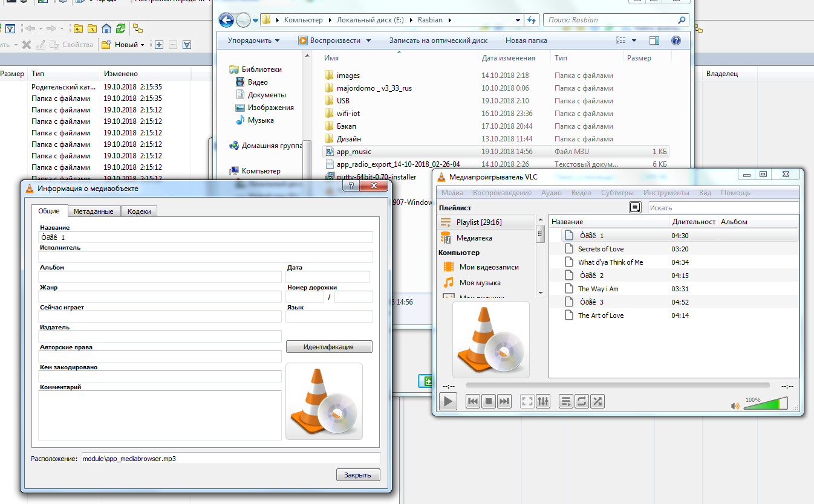
Task: Adjust the VLC volume slider
Action: click(x=766, y=404)
